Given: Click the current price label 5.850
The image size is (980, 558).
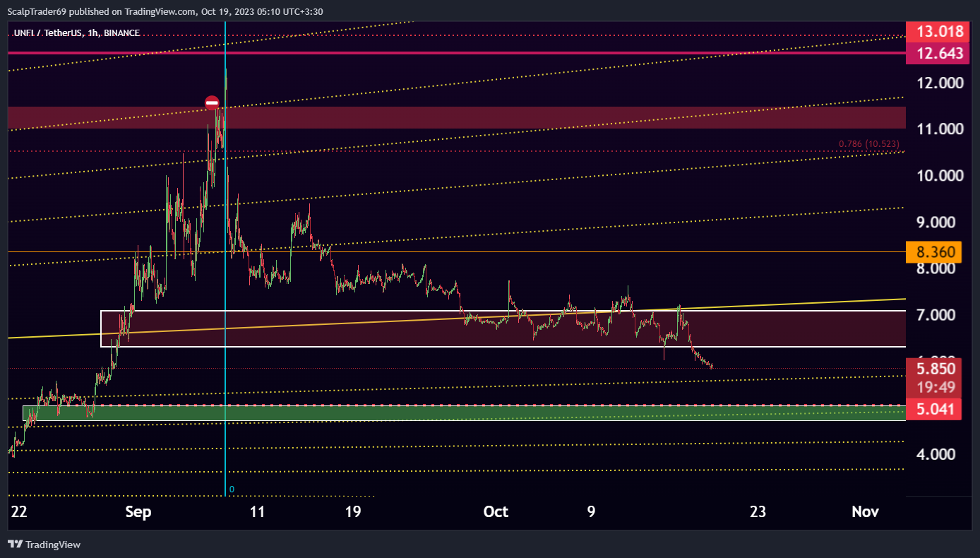Looking at the screenshot, I should click(935, 369).
